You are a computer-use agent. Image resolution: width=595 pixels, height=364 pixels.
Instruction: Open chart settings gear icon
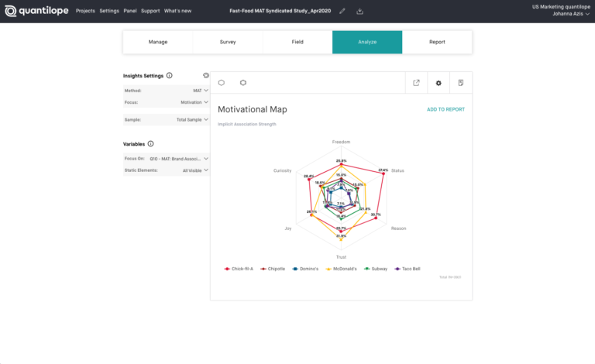pyautogui.click(x=439, y=83)
